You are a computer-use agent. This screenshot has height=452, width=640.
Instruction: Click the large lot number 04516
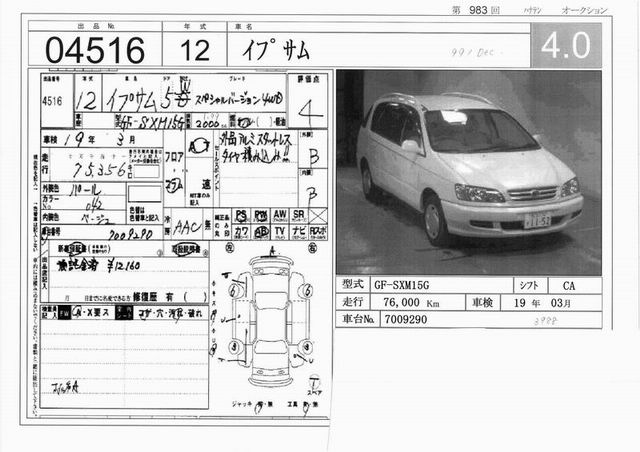tap(86, 48)
